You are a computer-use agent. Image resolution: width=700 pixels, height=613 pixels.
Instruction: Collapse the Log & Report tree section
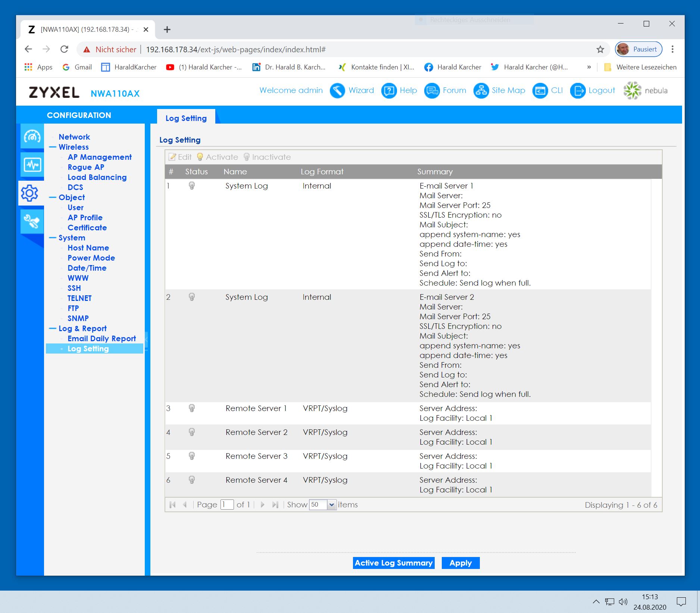(53, 329)
